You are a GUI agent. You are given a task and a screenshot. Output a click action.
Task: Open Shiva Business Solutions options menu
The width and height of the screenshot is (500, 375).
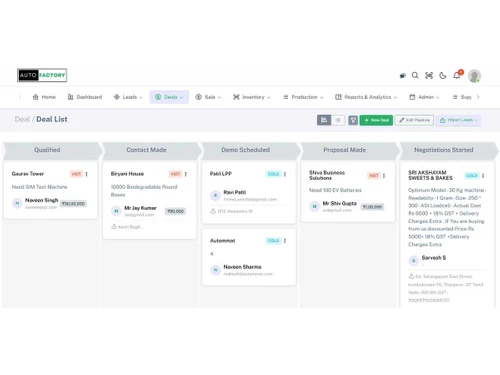[384, 176]
